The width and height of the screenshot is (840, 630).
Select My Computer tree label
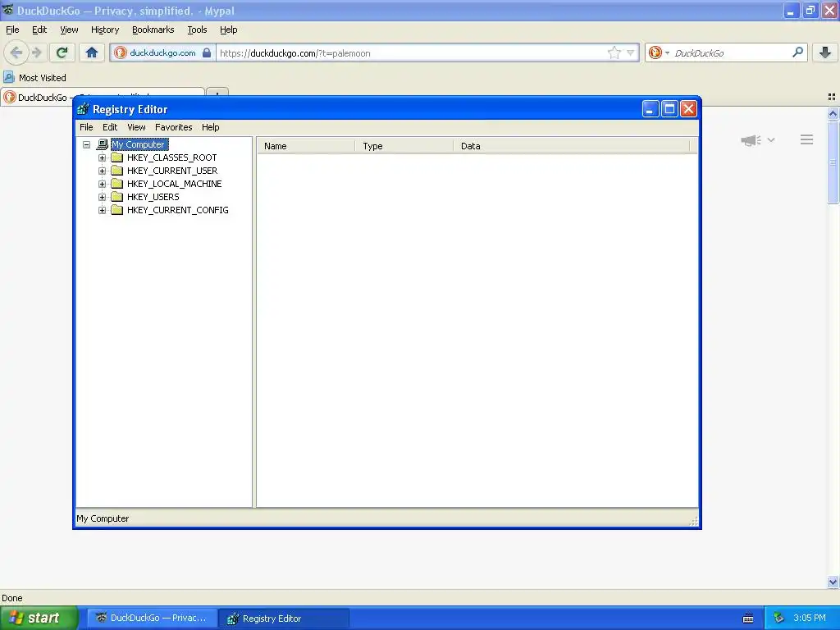[x=139, y=144]
